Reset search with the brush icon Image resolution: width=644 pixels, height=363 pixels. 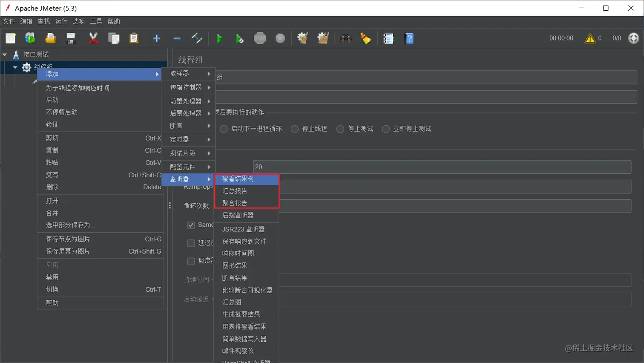[366, 38]
